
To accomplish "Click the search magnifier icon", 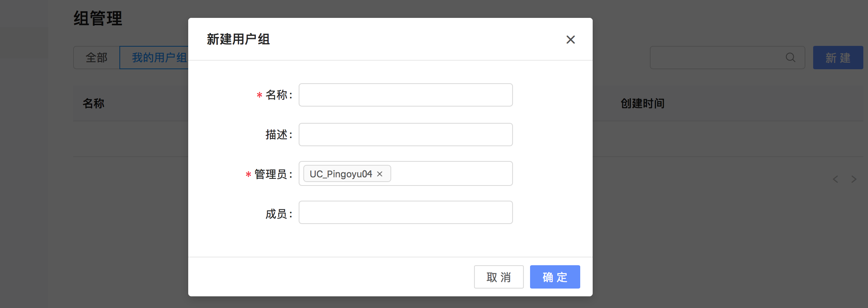I will [x=790, y=58].
